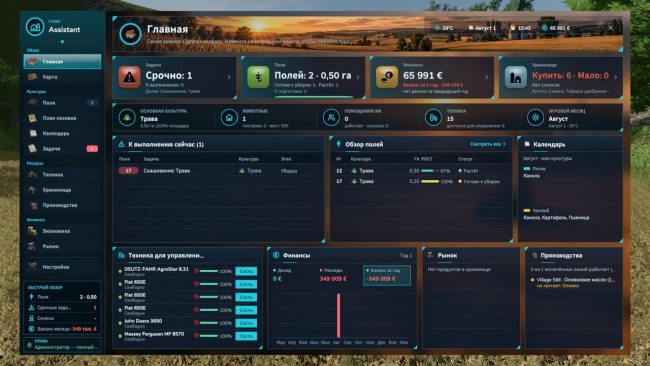
Task: Select field 12 Трава row
Action: pos(421,170)
